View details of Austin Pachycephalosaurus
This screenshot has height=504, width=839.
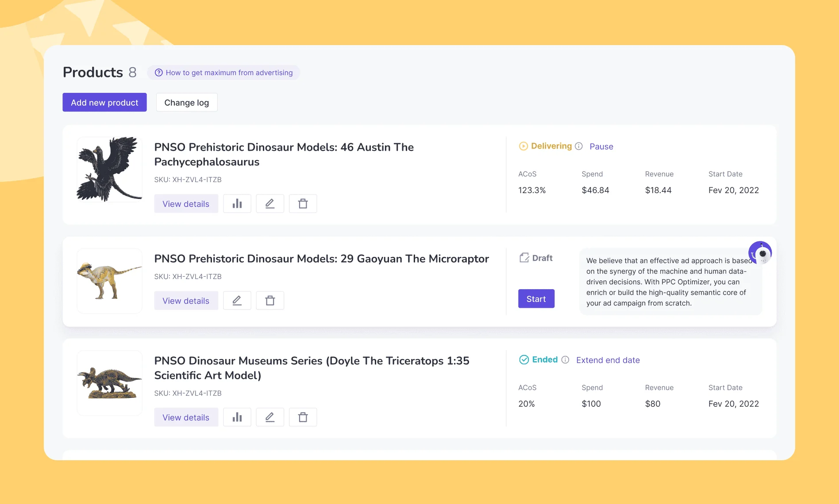pos(186,203)
